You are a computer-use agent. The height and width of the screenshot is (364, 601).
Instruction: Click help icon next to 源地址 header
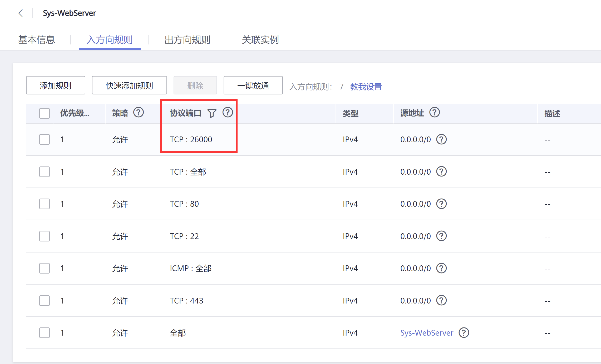tap(435, 113)
